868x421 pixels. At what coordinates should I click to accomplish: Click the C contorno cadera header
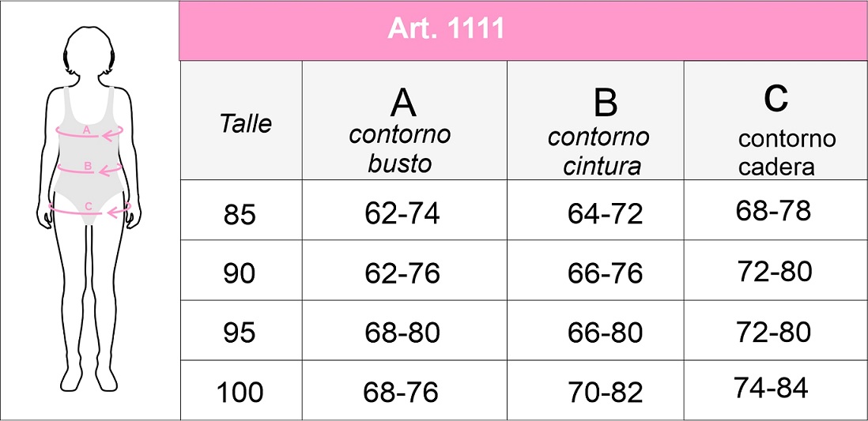pos(776,120)
